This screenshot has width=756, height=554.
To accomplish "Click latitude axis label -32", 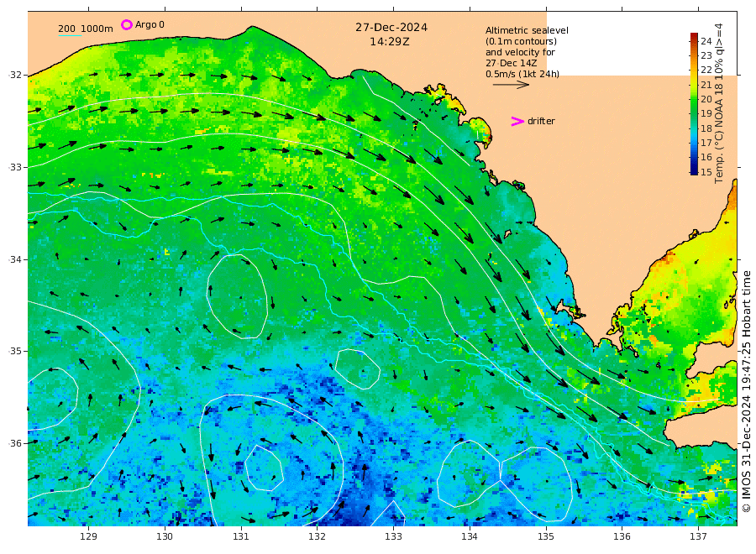I will tap(15, 76).
